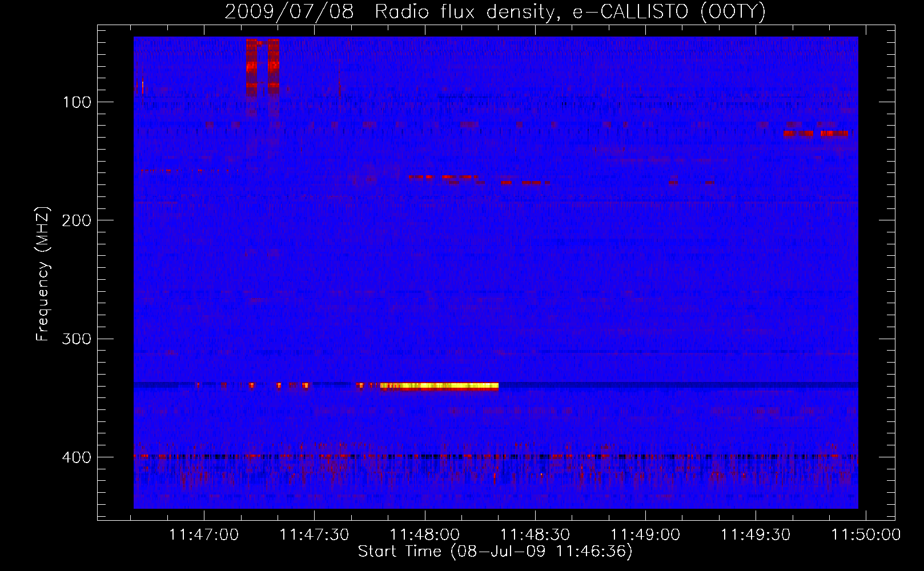This screenshot has width=924, height=571.
Task: Click the 11:48:30 time tick label
Action: tap(535, 535)
